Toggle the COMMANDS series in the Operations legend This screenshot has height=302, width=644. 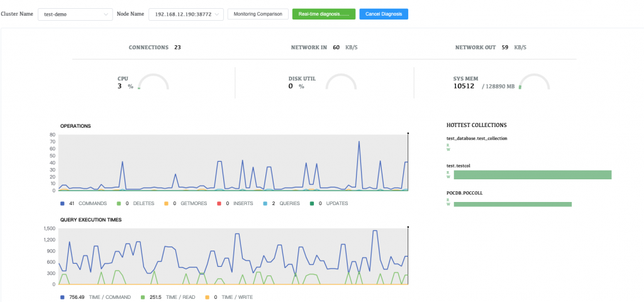click(62, 203)
